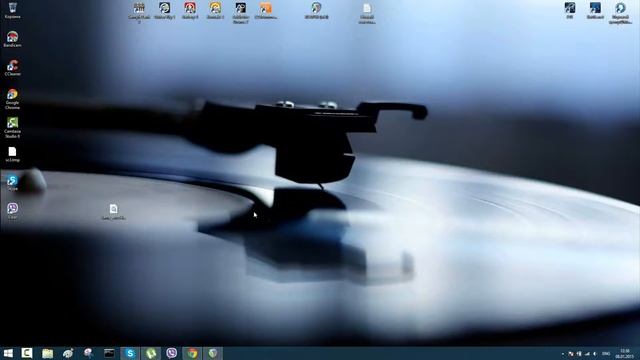Screen dimensions: 640x360
Task: Open the taskbar clock and date
Action: tap(624, 353)
